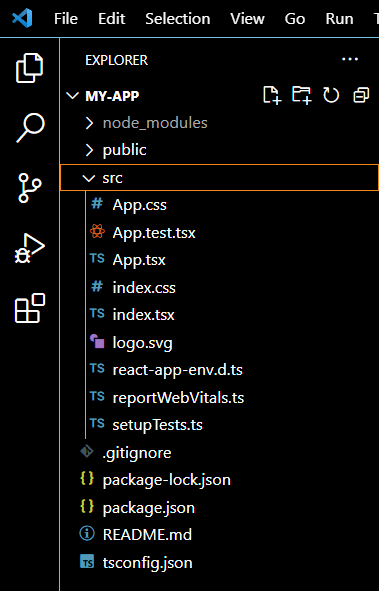Image resolution: width=379 pixels, height=591 pixels.
Task: Collapse all folders in Explorer
Action: (361, 95)
